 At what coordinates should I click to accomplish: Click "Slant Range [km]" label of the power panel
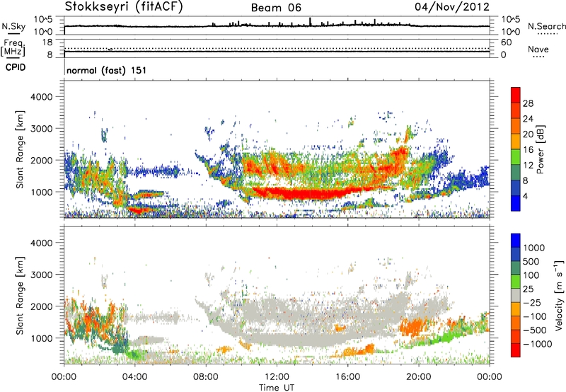[x=21, y=149]
